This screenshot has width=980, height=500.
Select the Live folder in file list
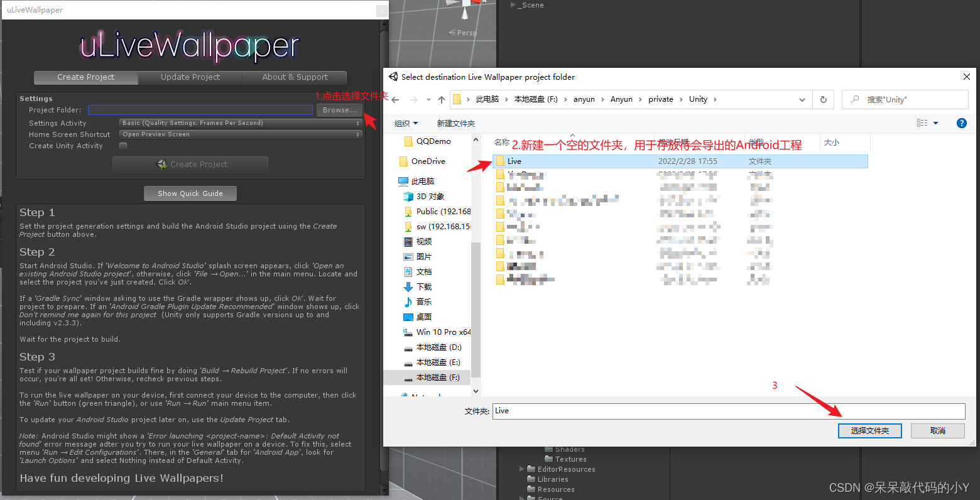pos(680,161)
